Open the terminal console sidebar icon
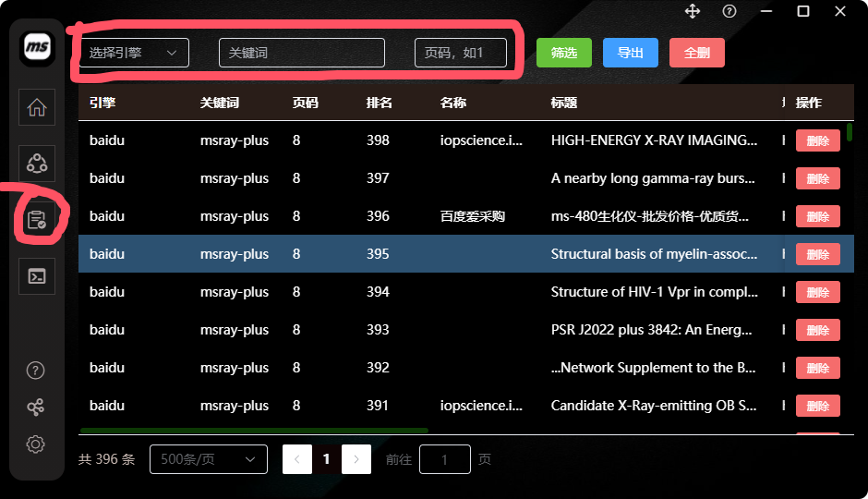The height and width of the screenshot is (499, 868). tap(37, 275)
